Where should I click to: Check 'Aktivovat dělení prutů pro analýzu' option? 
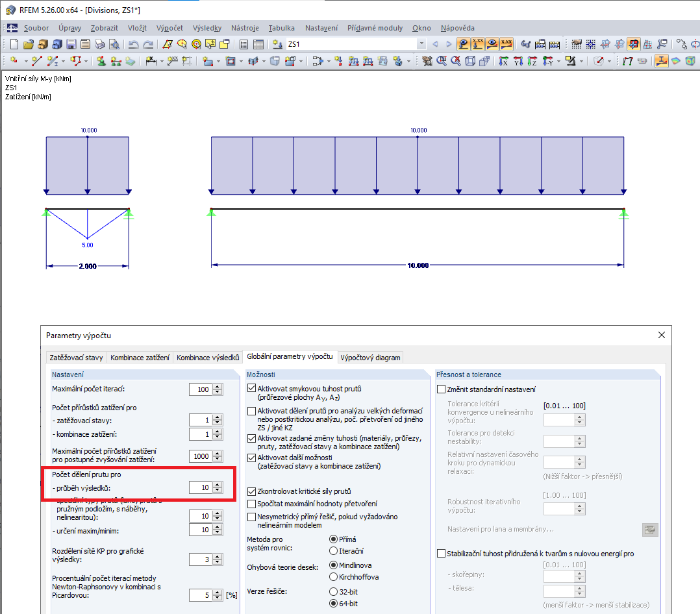(x=252, y=411)
